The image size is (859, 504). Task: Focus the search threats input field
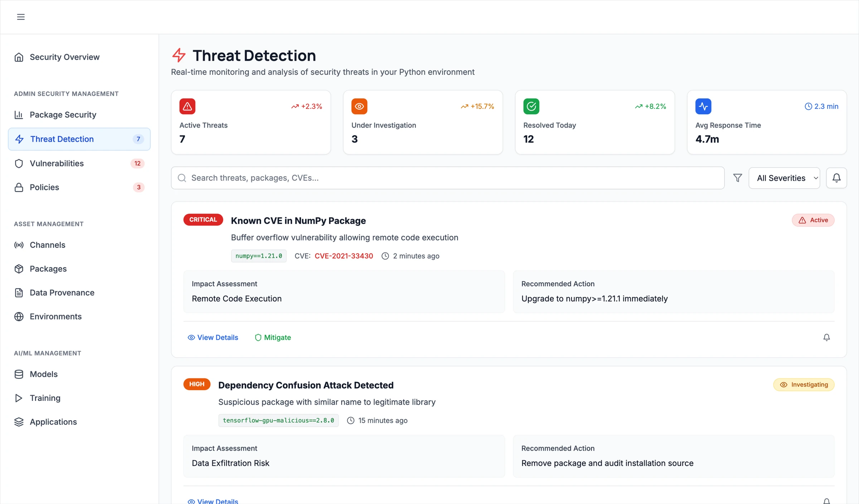click(x=448, y=178)
